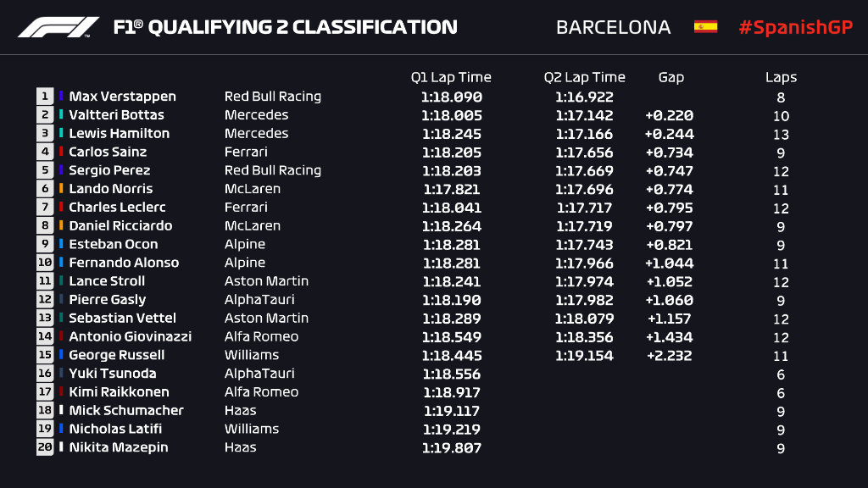The image size is (868, 488).
Task: Click the BARCELONA location label
Action: (x=613, y=27)
